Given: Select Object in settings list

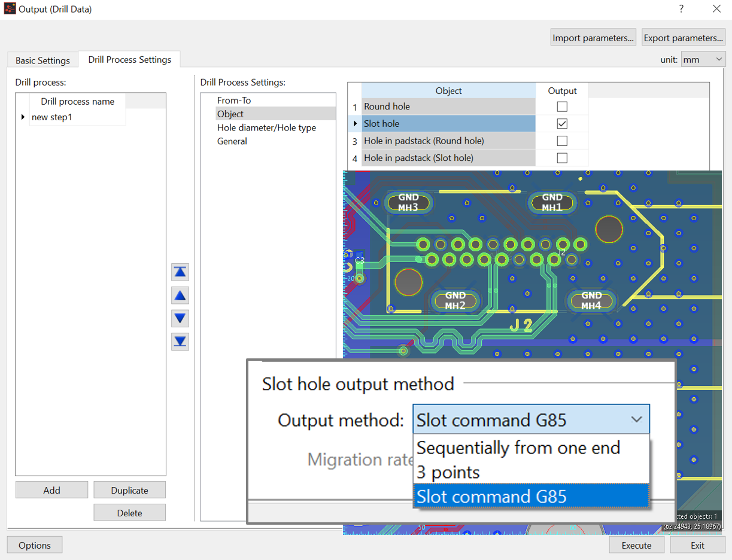Looking at the screenshot, I should coord(276,114).
